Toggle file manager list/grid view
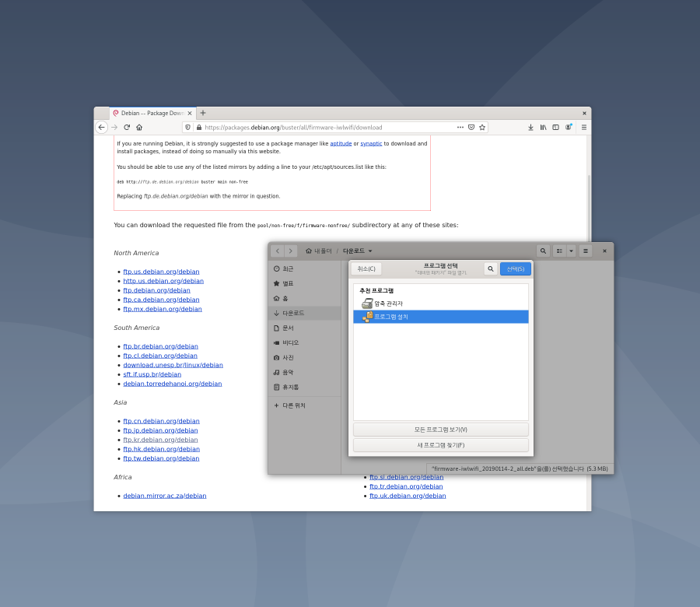This screenshot has height=607, width=700. point(559,251)
